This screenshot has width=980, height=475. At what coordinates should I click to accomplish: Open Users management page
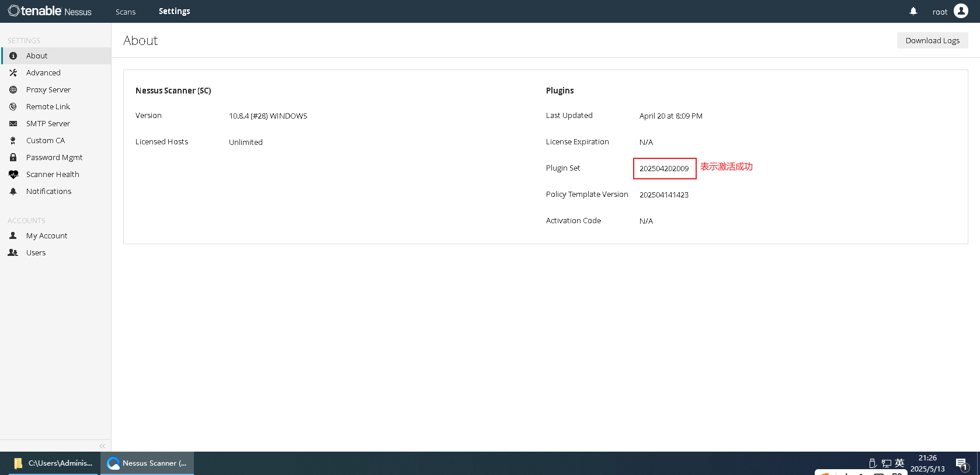click(55, 253)
